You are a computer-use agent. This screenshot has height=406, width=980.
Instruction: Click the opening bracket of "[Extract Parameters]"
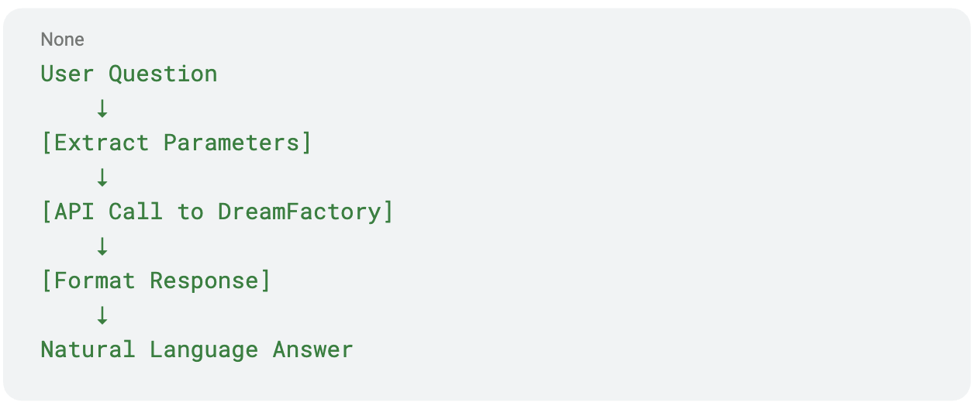click(46, 143)
